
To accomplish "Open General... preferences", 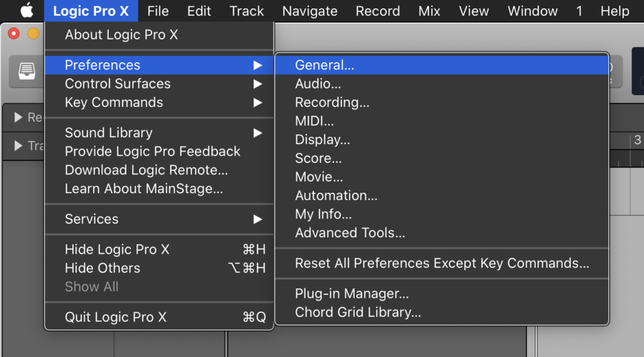I will pos(442,65).
